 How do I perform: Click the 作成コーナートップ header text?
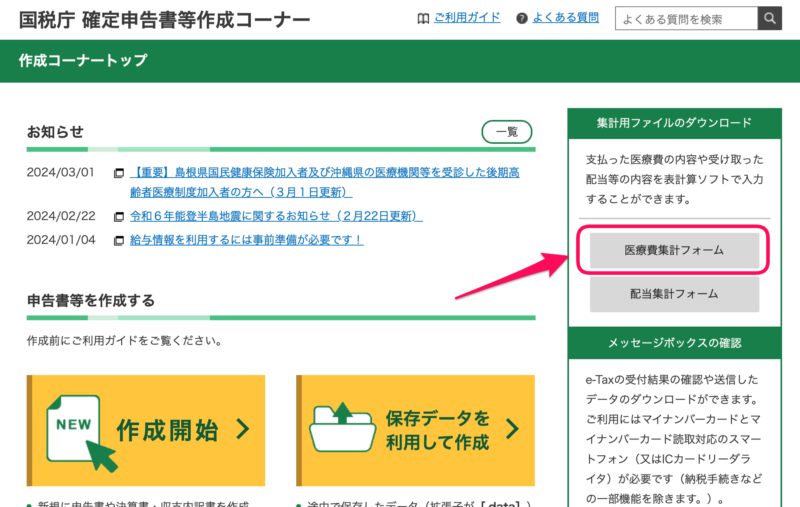click(x=83, y=61)
